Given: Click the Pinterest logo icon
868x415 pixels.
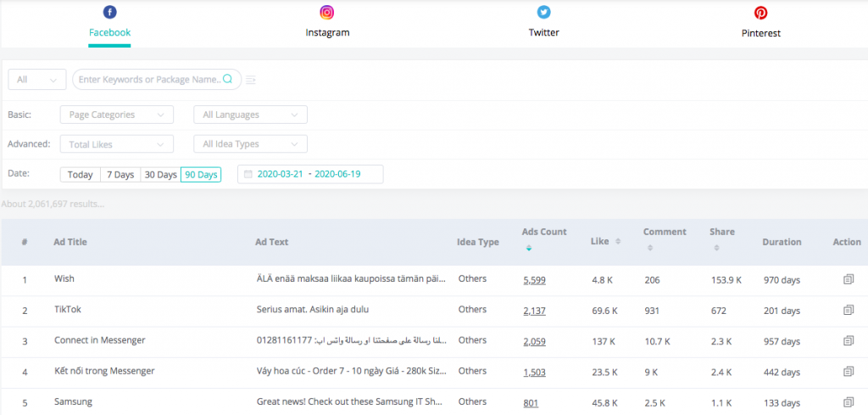Looking at the screenshot, I should 760,12.
